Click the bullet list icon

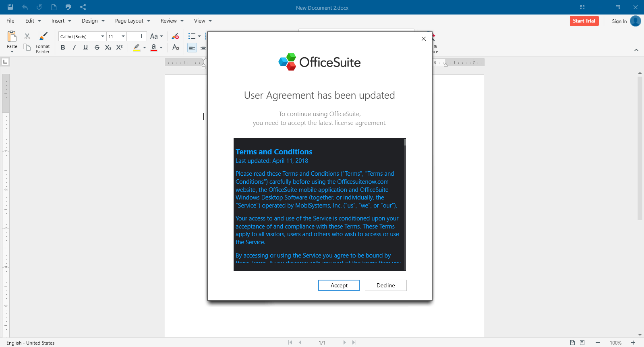tap(192, 36)
